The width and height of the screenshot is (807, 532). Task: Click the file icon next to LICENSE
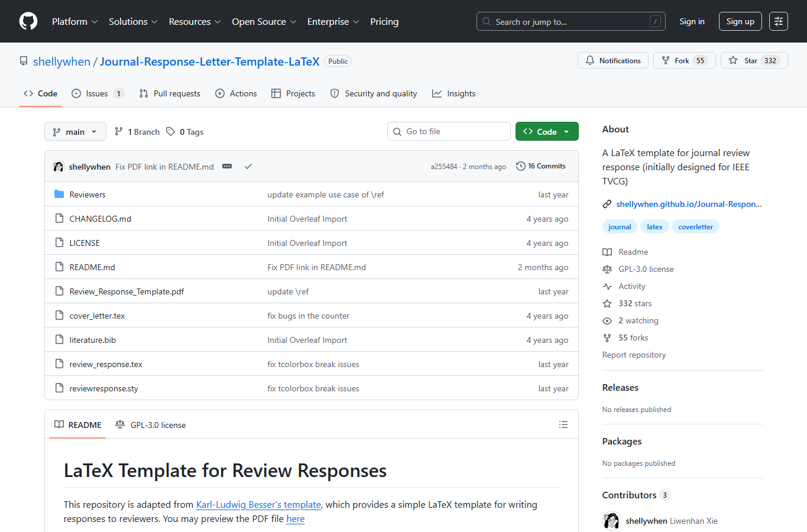pyautogui.click(x=59, y=242)
